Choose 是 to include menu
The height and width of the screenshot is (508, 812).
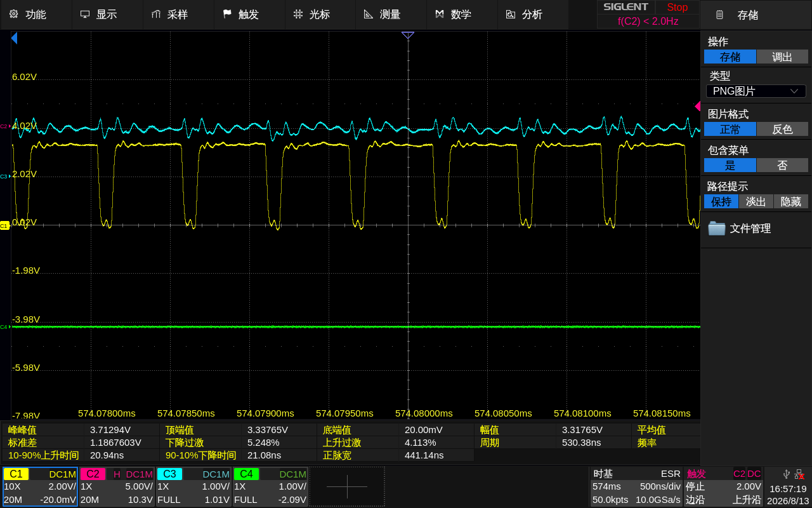(730, 165)
